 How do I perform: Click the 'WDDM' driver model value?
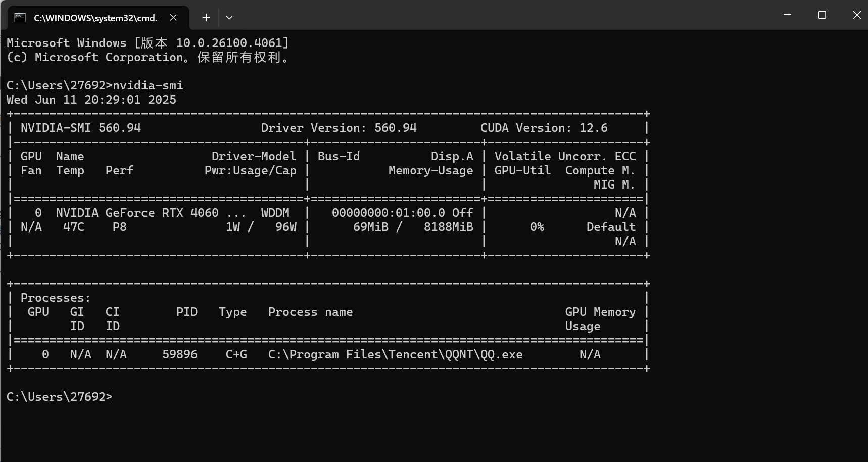tap(275, 213)
